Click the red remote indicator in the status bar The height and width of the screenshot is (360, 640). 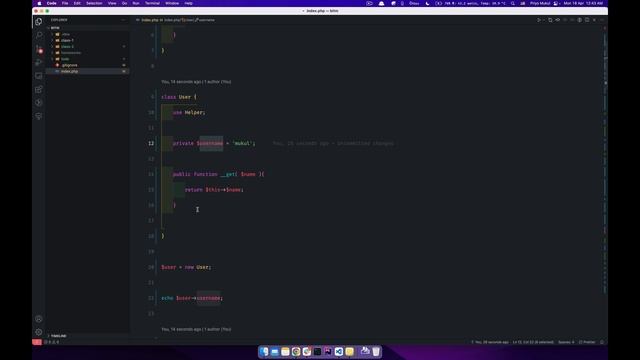[37, 342]
